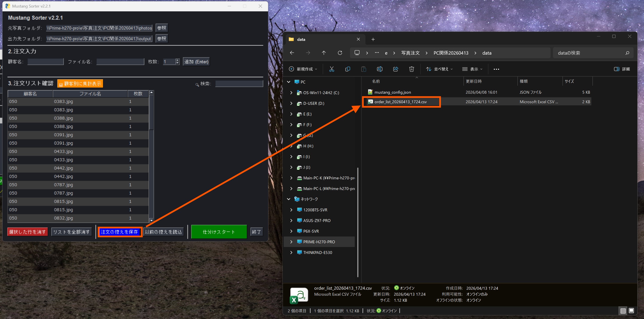644x319 pixels.
Task: Click 参照 button for 出力先フォルダ
Action: click(x=162, y=38)
